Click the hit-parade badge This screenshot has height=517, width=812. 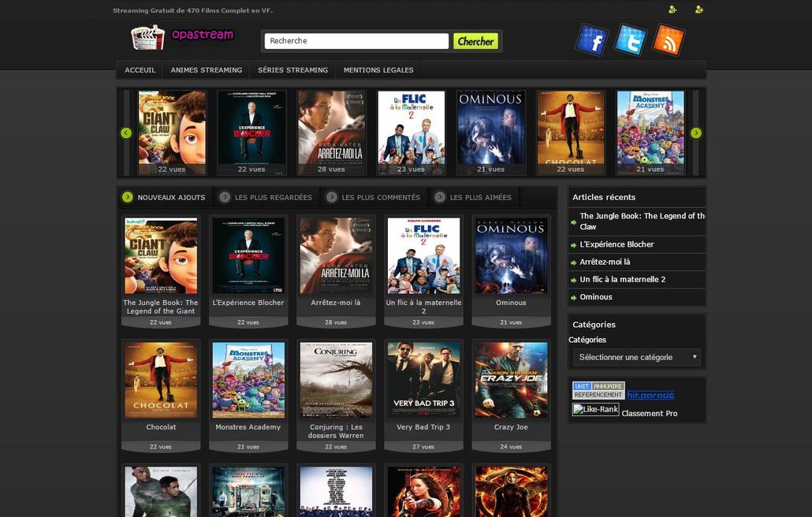(650, 395)
